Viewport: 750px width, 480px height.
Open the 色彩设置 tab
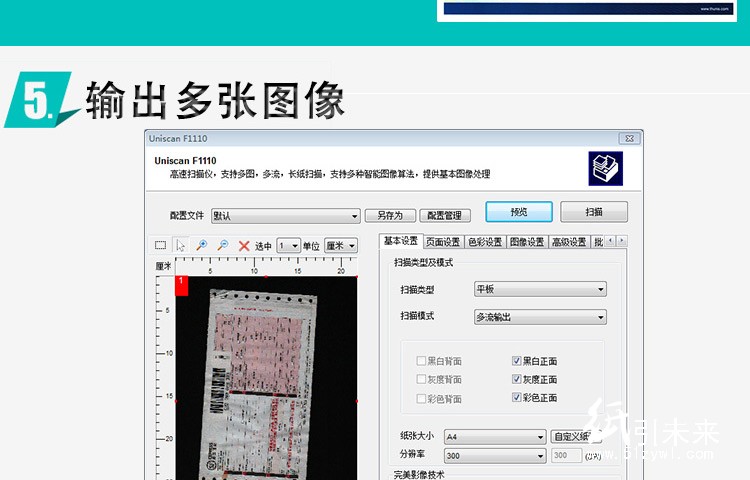click(485, 242)
